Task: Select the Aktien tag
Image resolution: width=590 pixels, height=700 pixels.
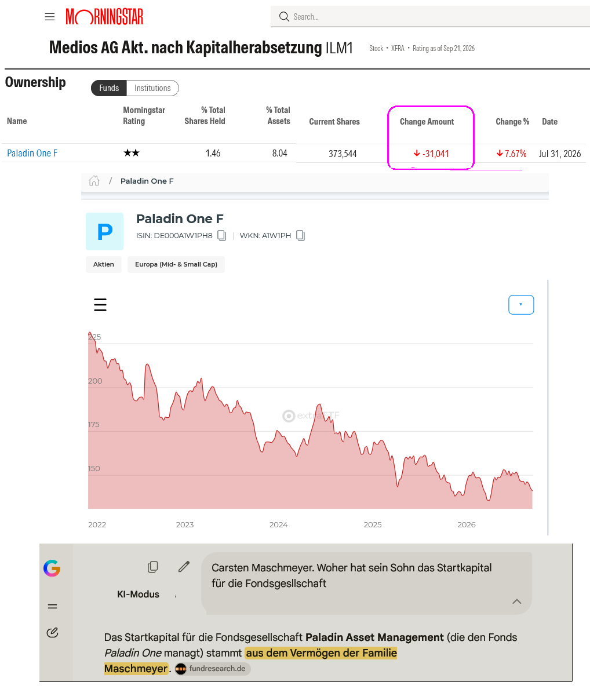Action: pyautogui.click(x=104, y=264)
